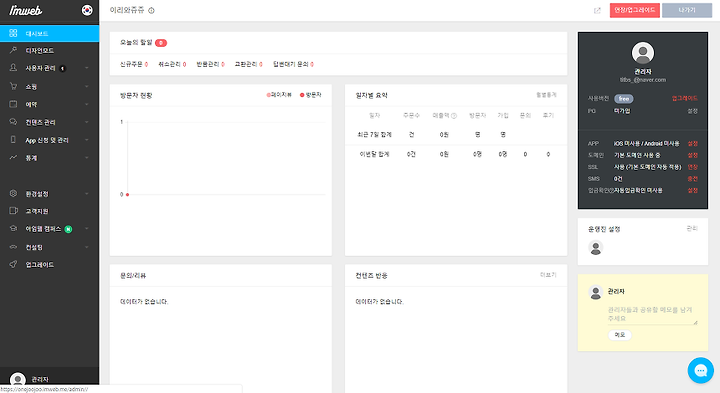The image size is (720, 393).
Task: Click the 대시보드 grid icon
Action: tap(13, 33)
